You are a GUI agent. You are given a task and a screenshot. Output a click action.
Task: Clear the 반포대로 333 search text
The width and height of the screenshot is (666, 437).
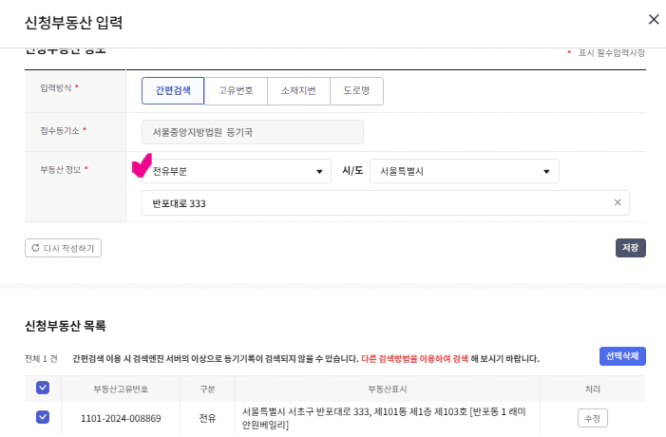pos(618,204)
